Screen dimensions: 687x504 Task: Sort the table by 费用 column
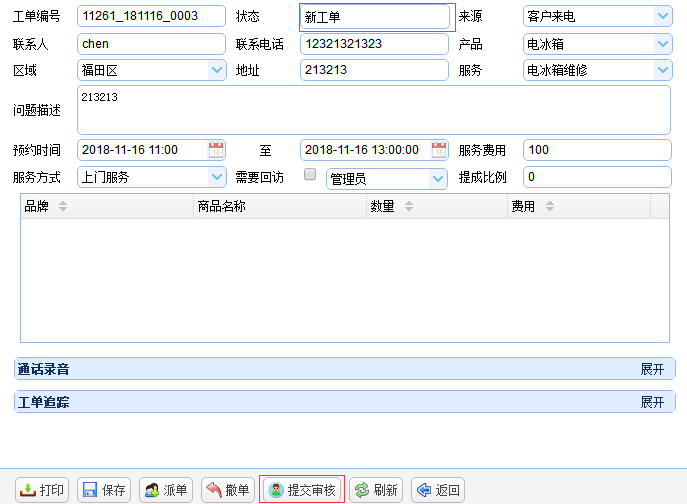point(550,206)
